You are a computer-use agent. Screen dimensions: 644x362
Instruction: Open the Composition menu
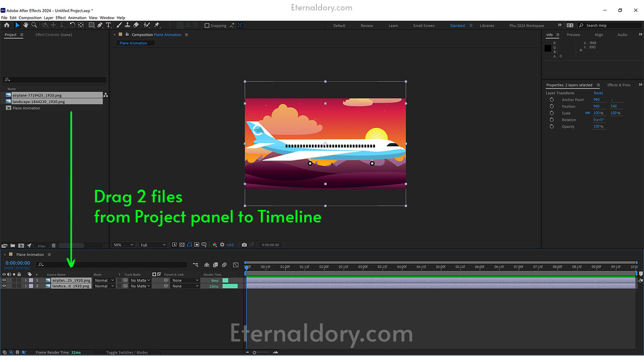coord(30,18)
